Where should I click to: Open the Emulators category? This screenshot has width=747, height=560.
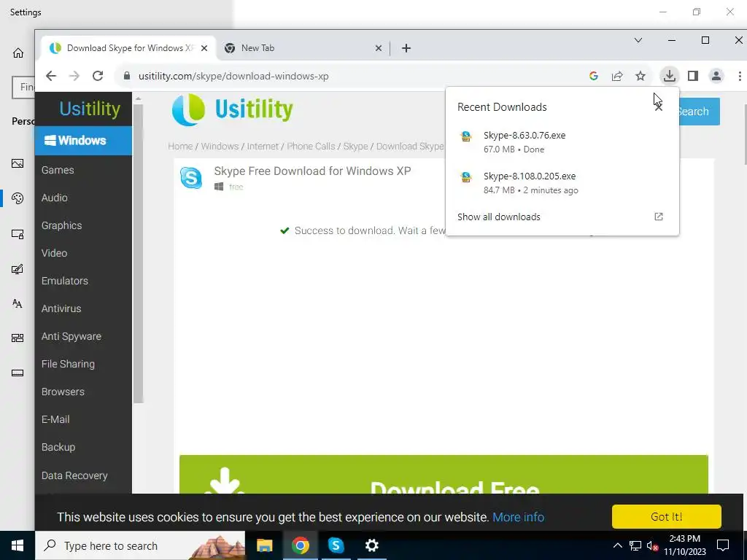(x=65, y=281)
